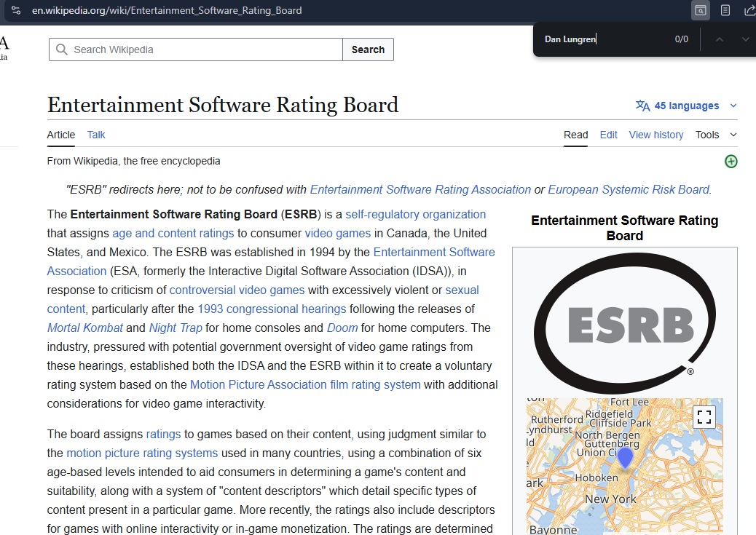The image size is (756, 535).
Task: Go to next find result arrow
Action: coord(745,39)
